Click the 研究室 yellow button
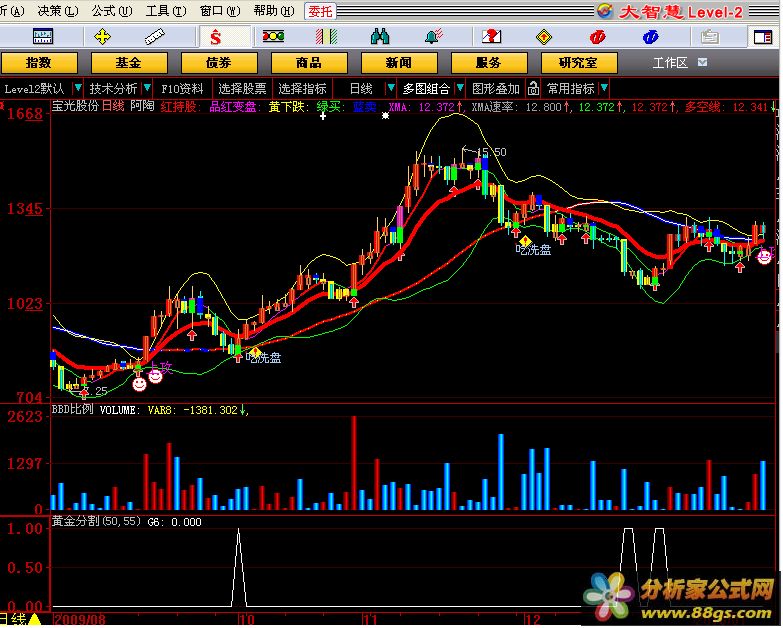This screenshot has height=628, width=783. point(578,63)
